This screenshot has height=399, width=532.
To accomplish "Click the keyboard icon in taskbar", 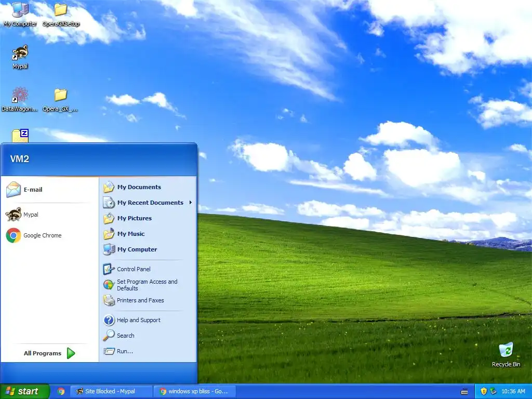I will [464, 392].
